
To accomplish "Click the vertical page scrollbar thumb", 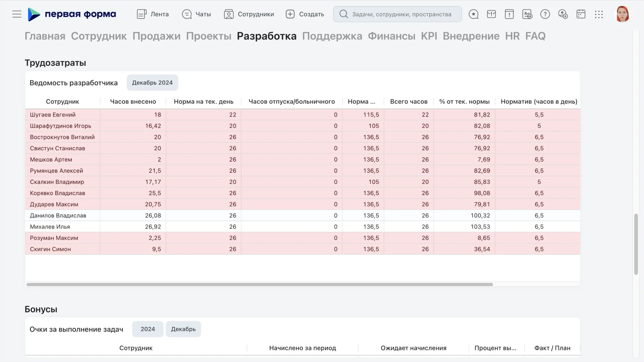I will (636, 244).
